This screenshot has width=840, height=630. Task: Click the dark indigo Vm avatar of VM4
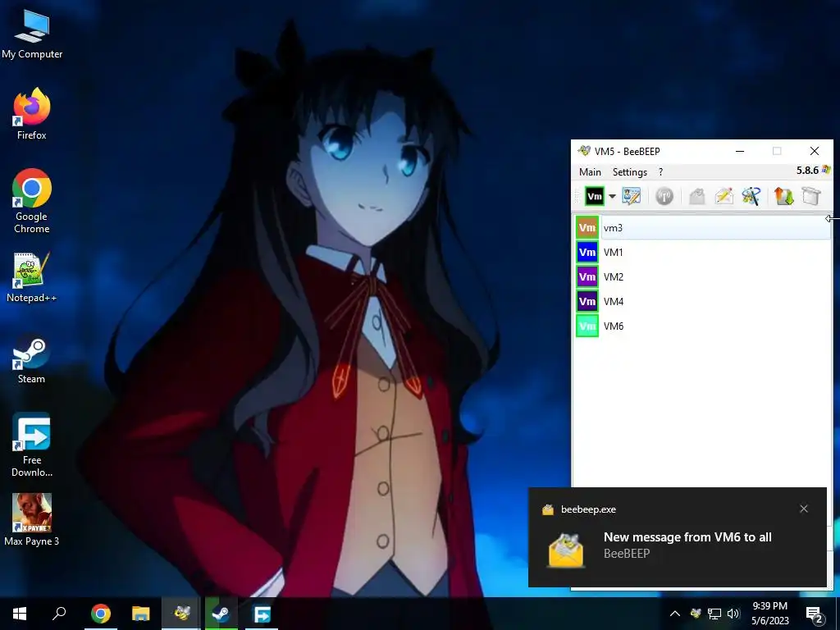[587, 302]
